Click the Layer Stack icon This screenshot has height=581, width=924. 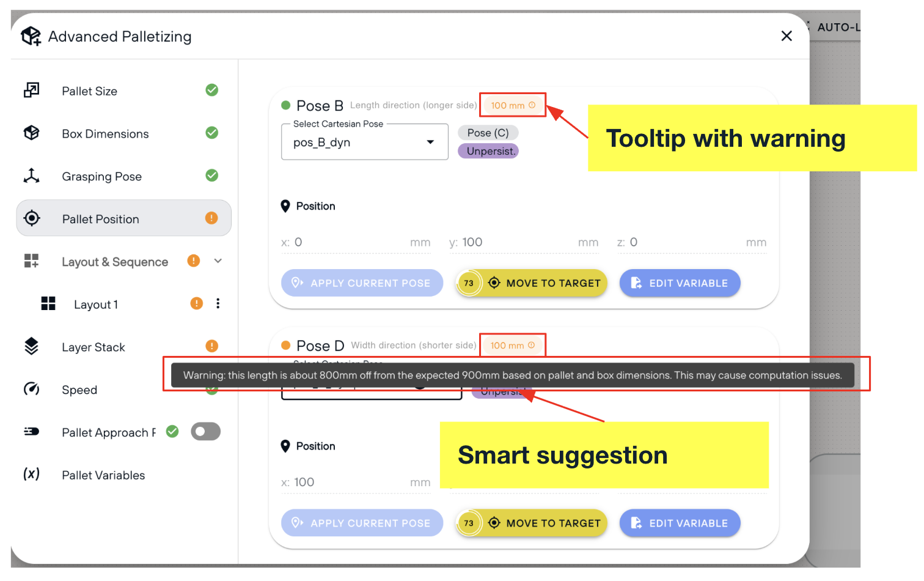(31, 346)
